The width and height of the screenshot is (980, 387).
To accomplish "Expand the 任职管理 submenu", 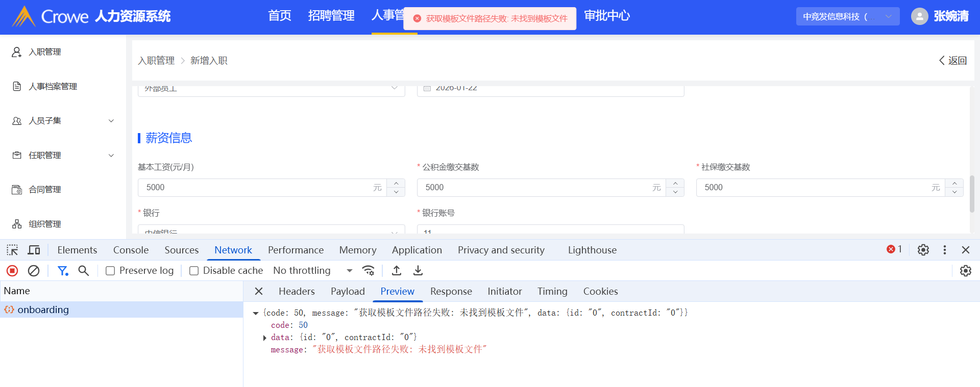I will (x=111, y=156).
